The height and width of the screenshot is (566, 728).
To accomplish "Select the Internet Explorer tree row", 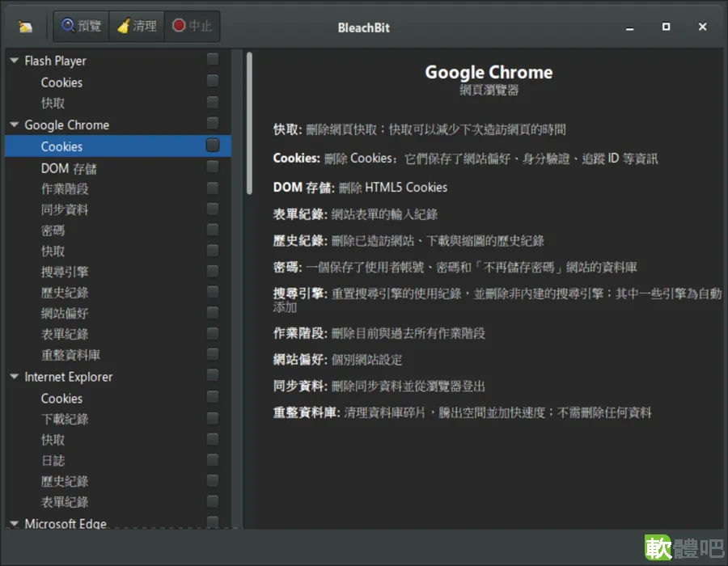I will coord(118,376).
